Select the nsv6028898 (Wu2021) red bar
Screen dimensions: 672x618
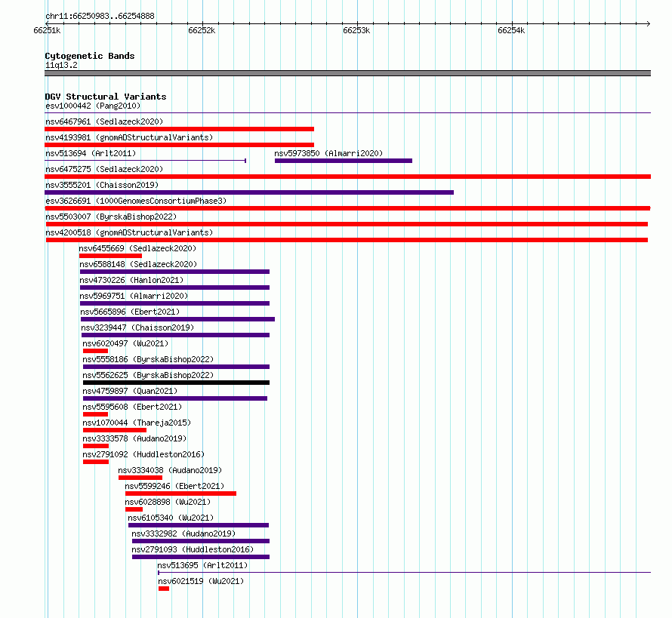[x=134, y=509]
